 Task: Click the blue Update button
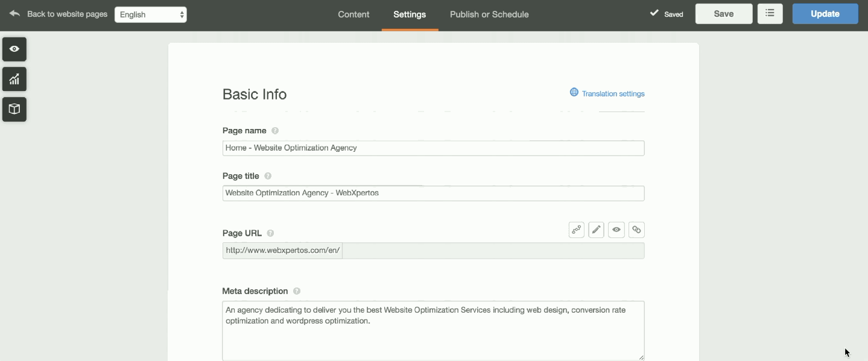pos(825,13)
